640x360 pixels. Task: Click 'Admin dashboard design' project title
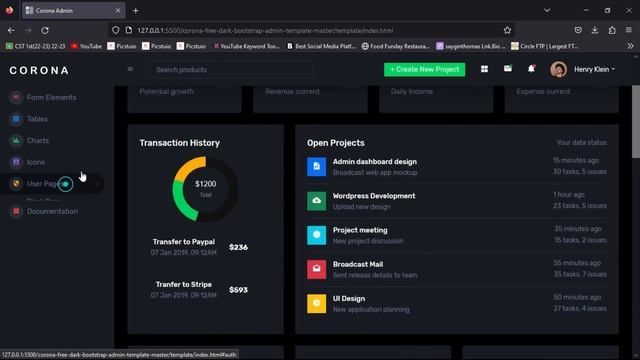(375, 162)
